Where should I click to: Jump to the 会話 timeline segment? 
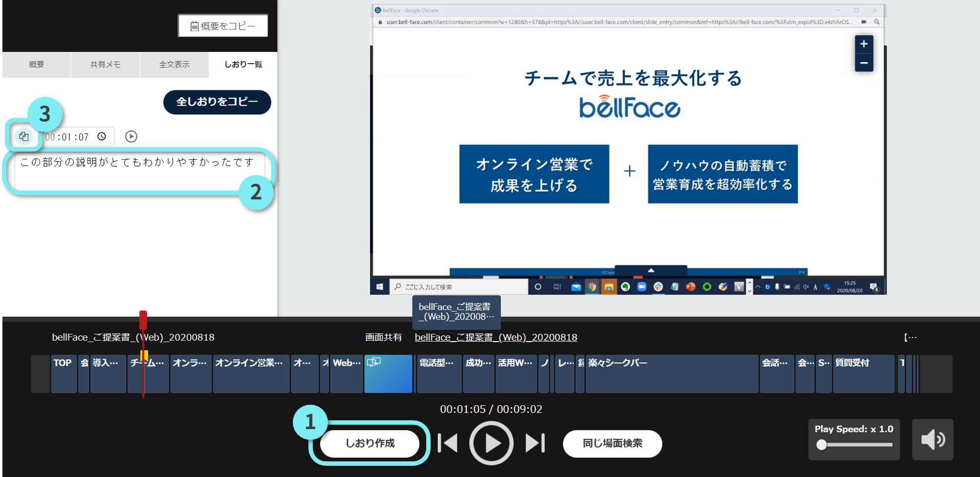[777, 374]
